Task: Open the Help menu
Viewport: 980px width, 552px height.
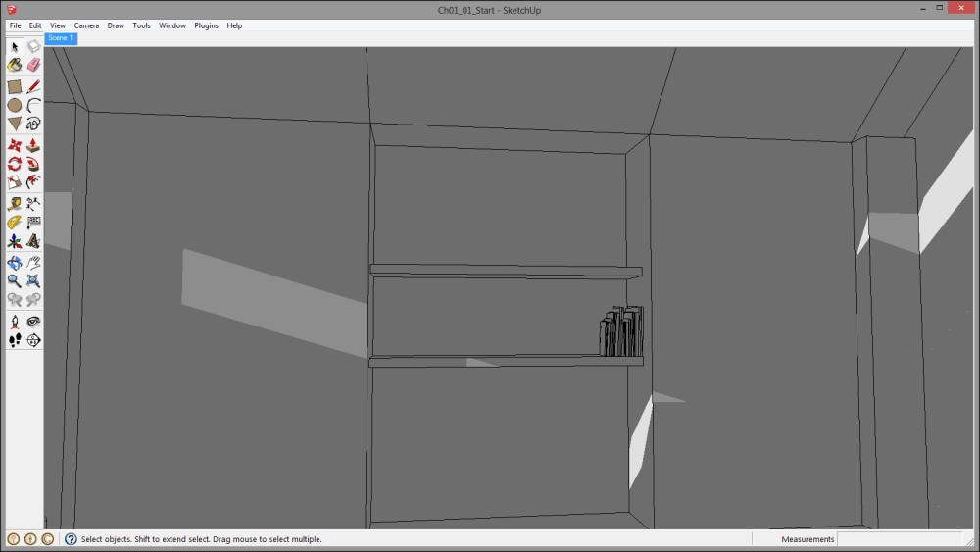Action: point(234,25)
